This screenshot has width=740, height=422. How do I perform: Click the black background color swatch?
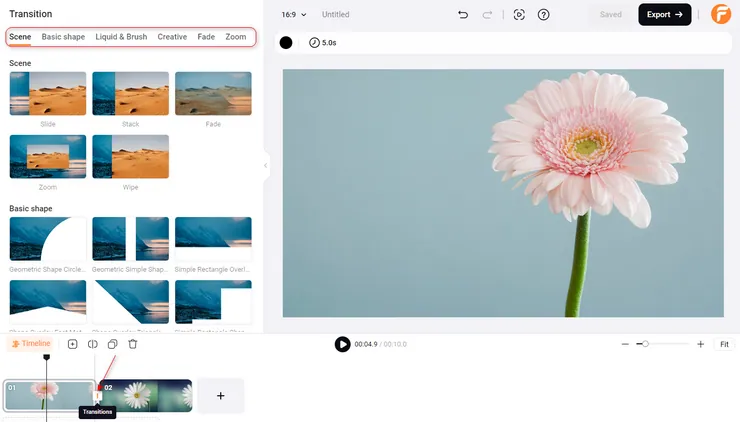286,43
